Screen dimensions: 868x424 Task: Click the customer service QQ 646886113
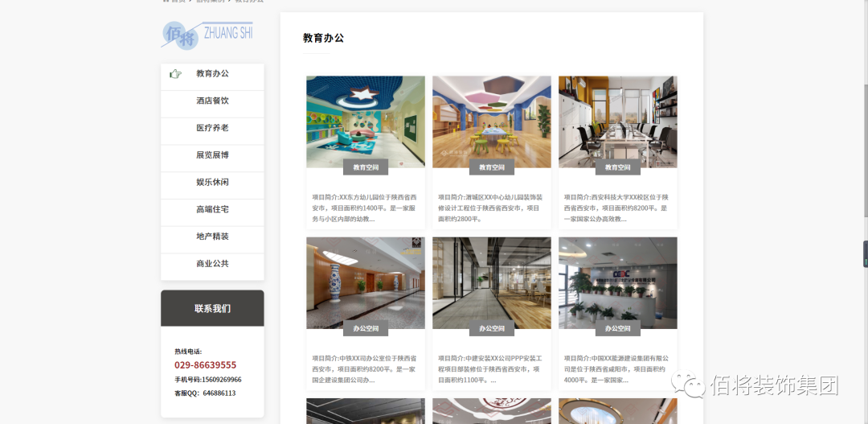pyautogui.click(x=219, y=393)
